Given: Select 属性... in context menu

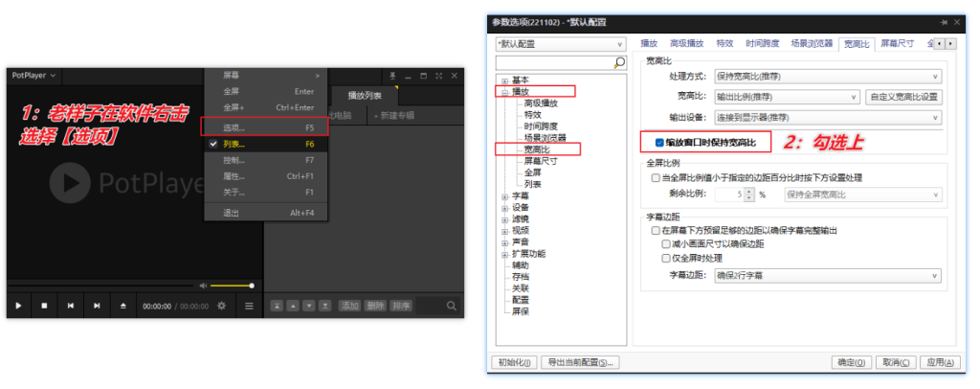Looking at the screenshot, I should 266,176.
